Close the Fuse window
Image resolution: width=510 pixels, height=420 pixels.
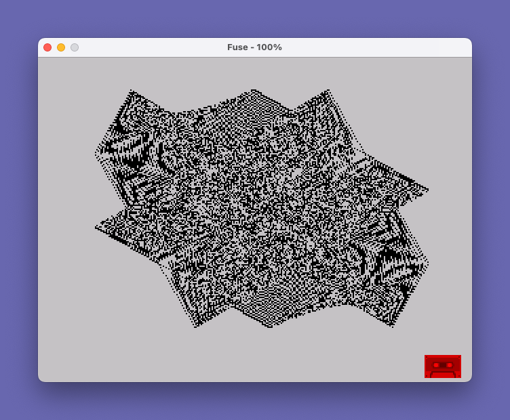[x=47, y=47]
